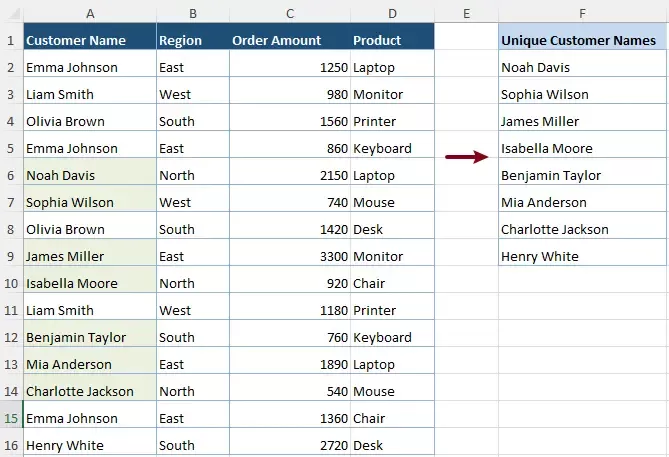The height and width of the screenshot is (457, 669).
Task: Select the column C header
Action: [290, 14]
